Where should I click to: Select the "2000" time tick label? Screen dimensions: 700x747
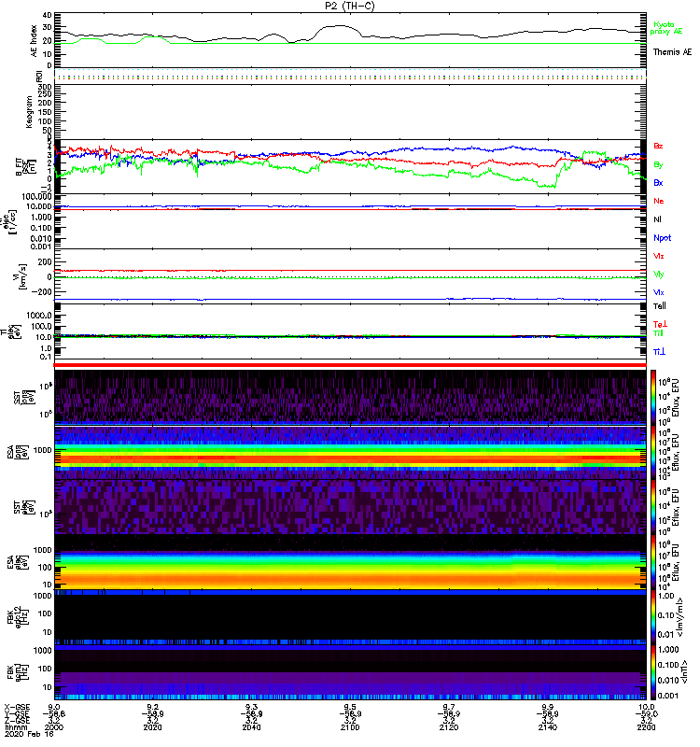point(54,727)
